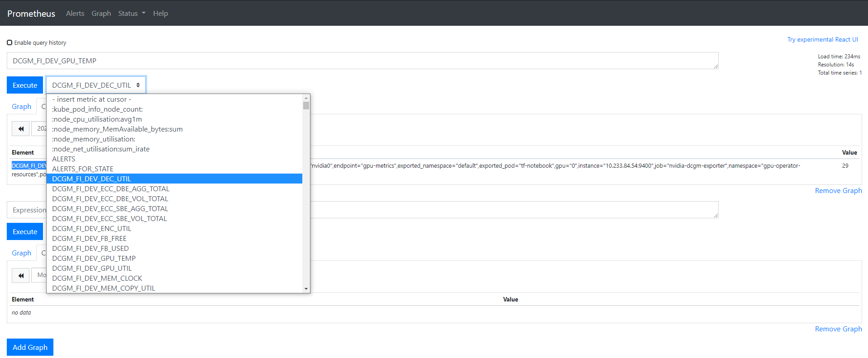Select DCGM_FI_DEV_GPU_TEMP from the list

tap(174, 259)
